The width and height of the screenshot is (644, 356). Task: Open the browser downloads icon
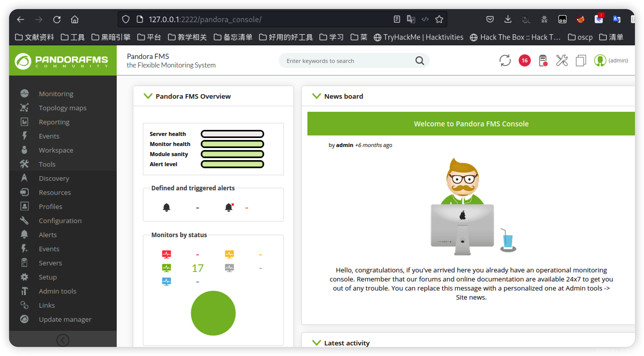pos(508,19)
